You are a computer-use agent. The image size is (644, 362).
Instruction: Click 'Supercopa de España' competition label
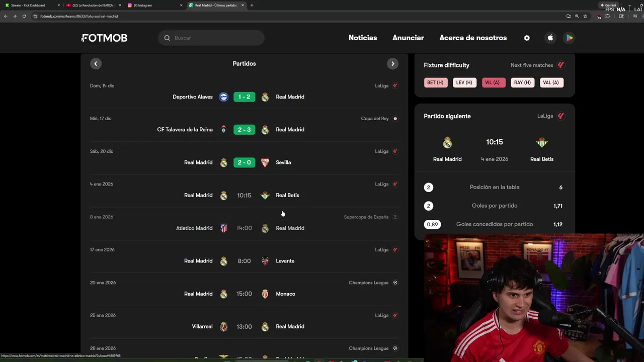(366, 217)
